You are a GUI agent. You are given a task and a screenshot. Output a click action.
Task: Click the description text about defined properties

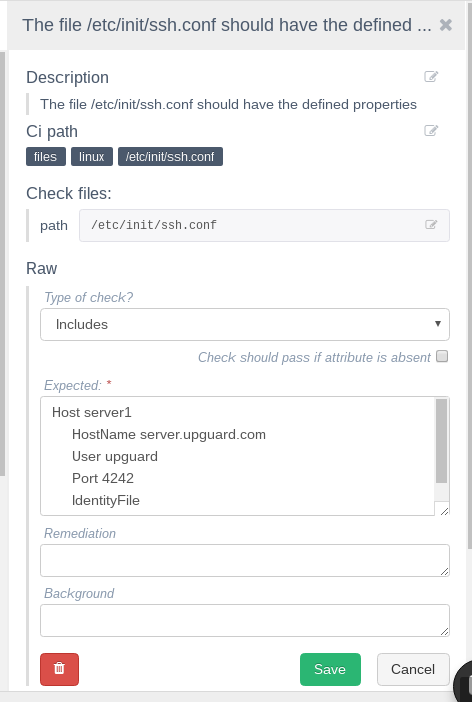tap(228, 104)
